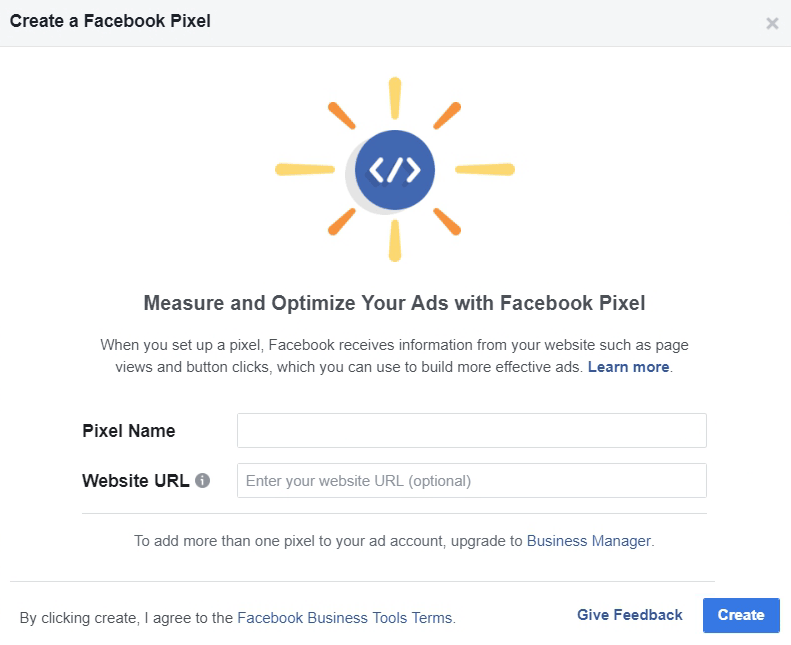Click the "Create a Facebook Pixel" dialog title
This screenshot has width=791, height=645.
click(110, 20)
